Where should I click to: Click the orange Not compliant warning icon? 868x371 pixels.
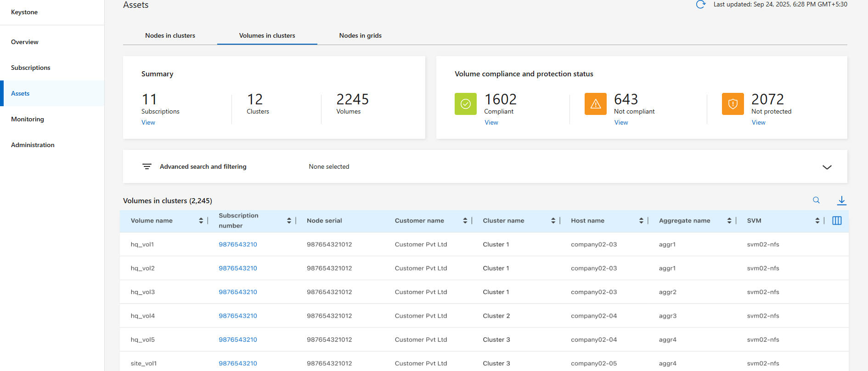tap(595, 104)
